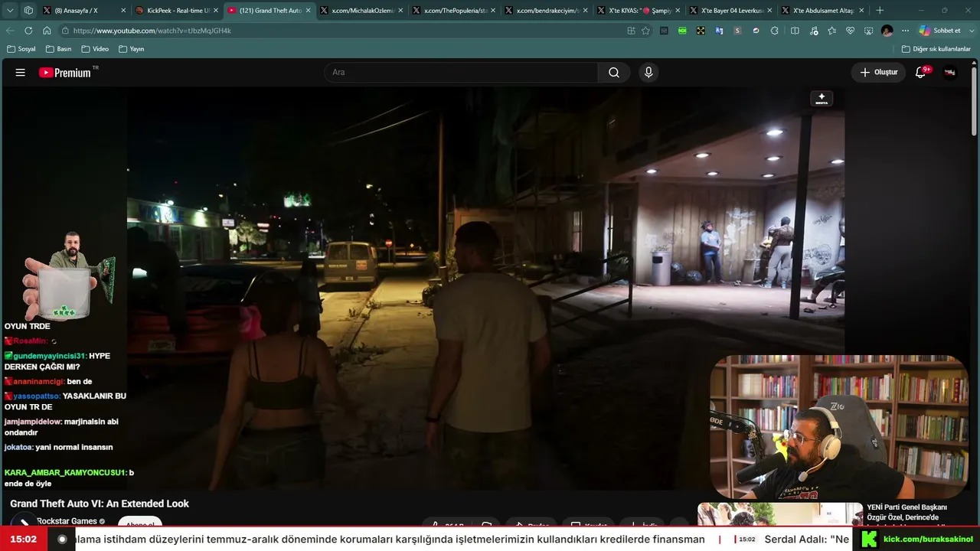Image resolution: width=980 pixels, height=551 pixels.
Task: Add this page to favorites star
Action: [645, 31]
